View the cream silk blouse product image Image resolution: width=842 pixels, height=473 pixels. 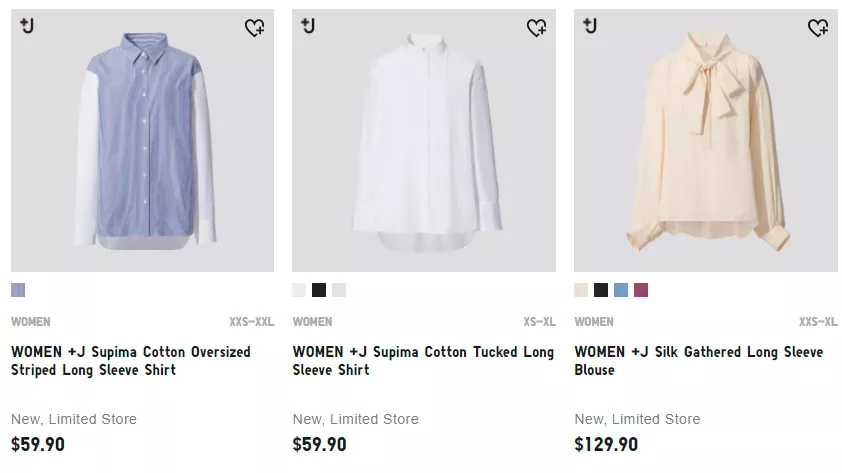click(x=706, y=140)
